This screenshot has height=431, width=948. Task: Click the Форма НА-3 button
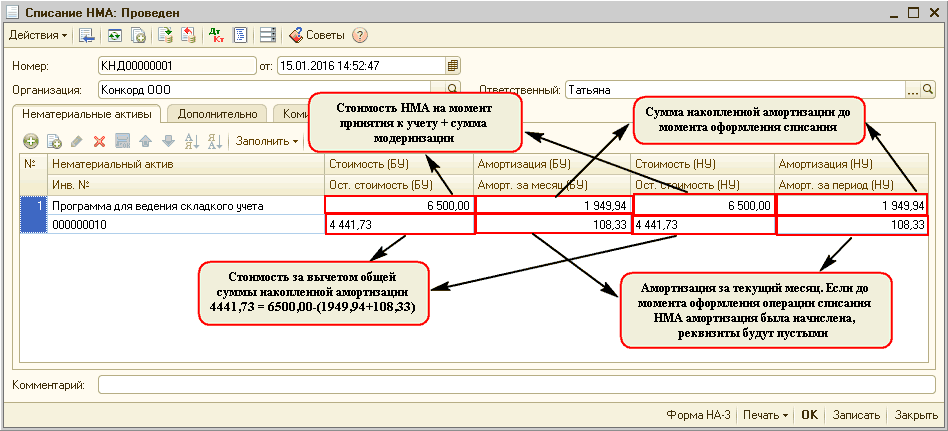(695, 415)
